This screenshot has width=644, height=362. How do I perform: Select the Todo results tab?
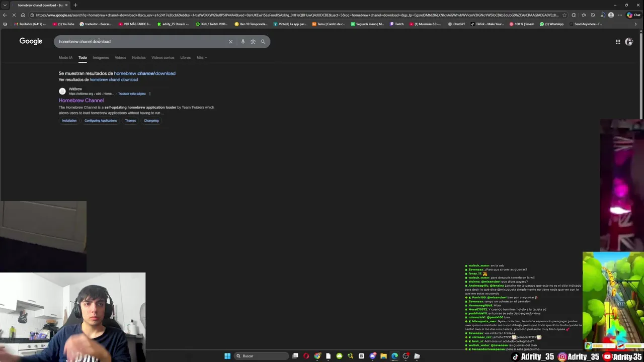pyautogui.click(x=83, y=57)
